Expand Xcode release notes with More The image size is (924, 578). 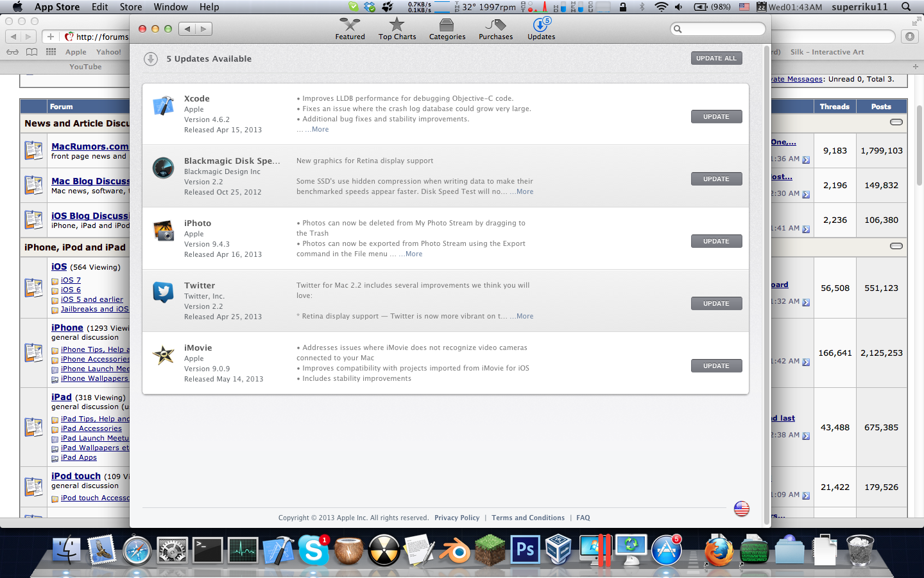(320, 130)
